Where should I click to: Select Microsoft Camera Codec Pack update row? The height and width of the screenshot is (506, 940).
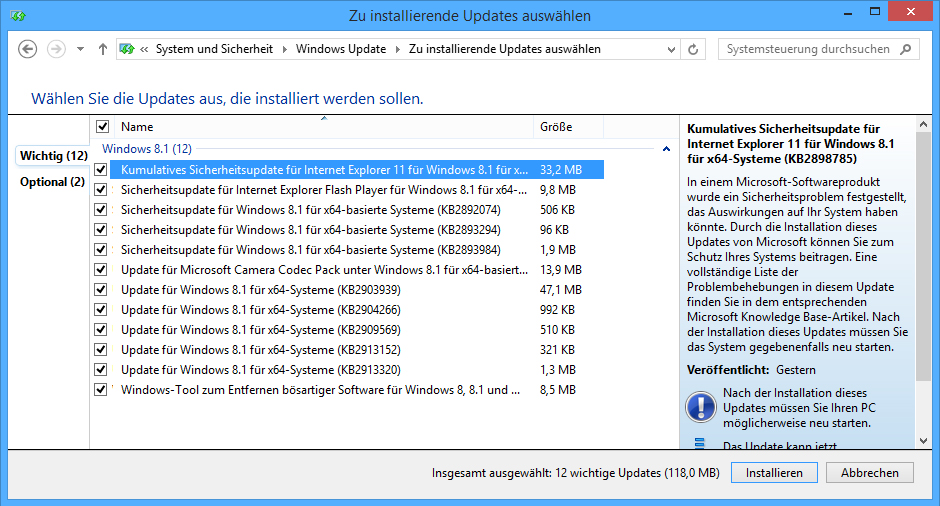tap(357, 270)
